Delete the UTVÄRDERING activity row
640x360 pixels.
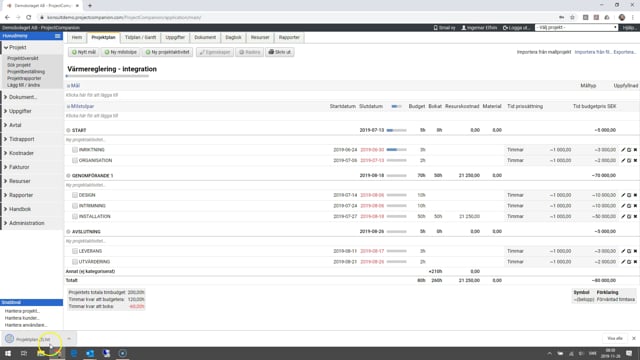tap(635, 262)
